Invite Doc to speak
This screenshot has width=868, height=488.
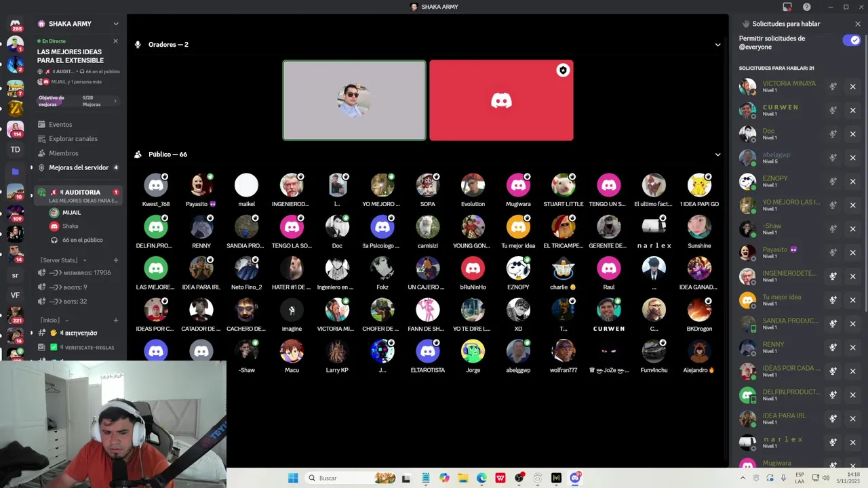pos(833,134)
